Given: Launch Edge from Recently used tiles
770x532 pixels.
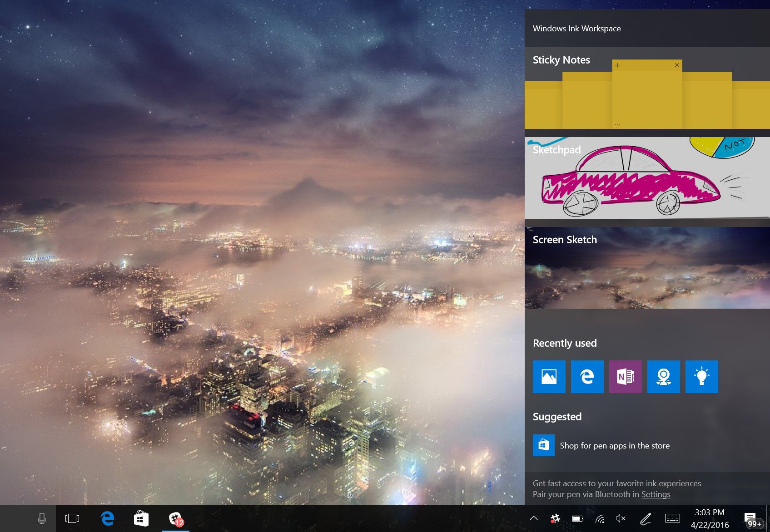Looking at the screenshot, I should [587, 377].
